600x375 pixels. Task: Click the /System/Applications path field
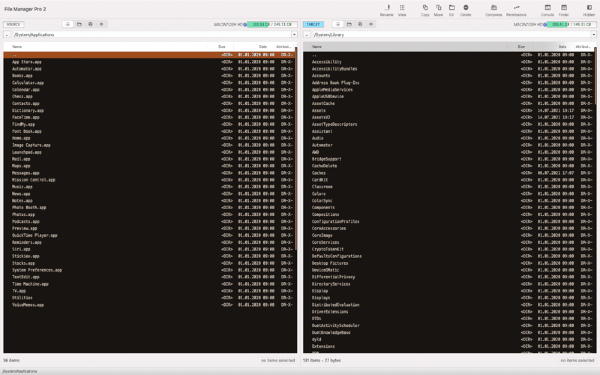pyautogui.click(x=151, y=34)
